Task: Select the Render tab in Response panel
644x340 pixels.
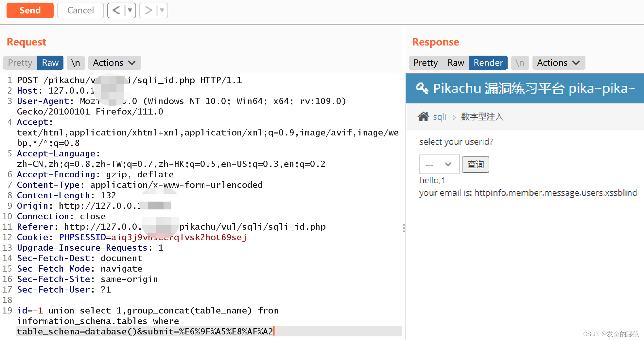Action: [x=488, y=63]
